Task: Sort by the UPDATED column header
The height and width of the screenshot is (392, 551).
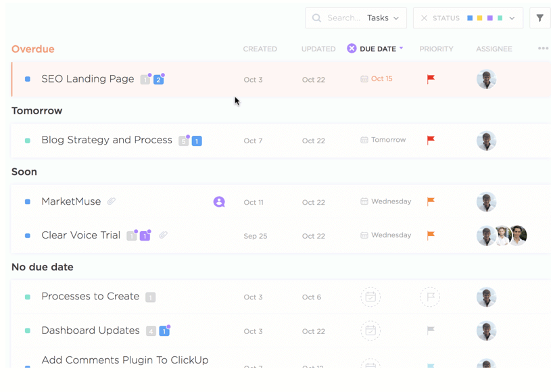Action: [318, 49]
